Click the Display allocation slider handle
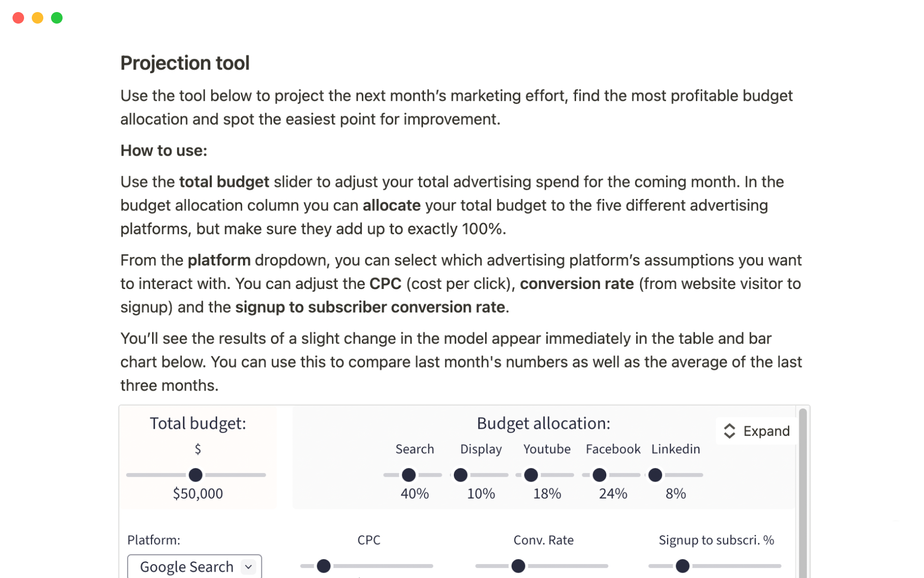Image resolution: width=924 pixels, height=578 pixels. pos(461,475)
